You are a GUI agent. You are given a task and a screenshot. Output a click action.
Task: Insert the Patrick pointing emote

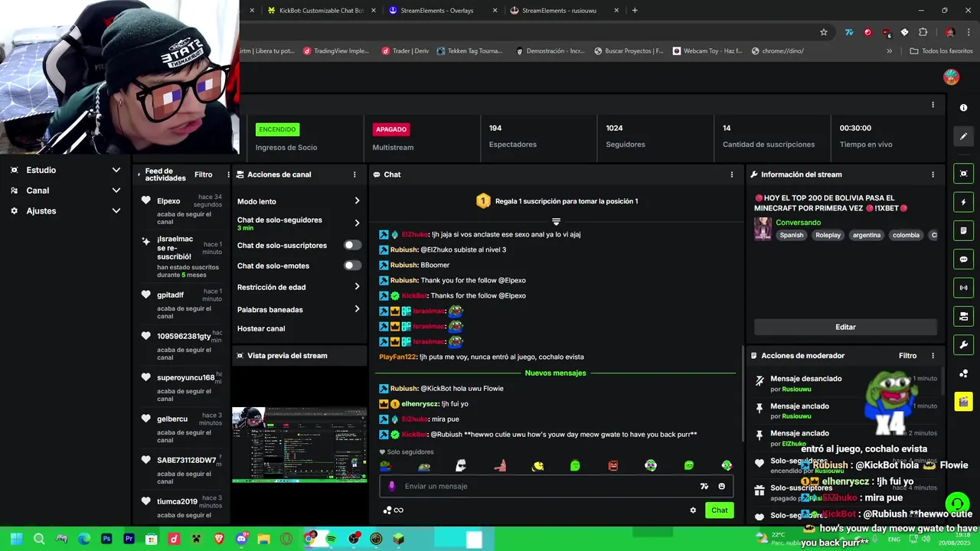[500, 465]
